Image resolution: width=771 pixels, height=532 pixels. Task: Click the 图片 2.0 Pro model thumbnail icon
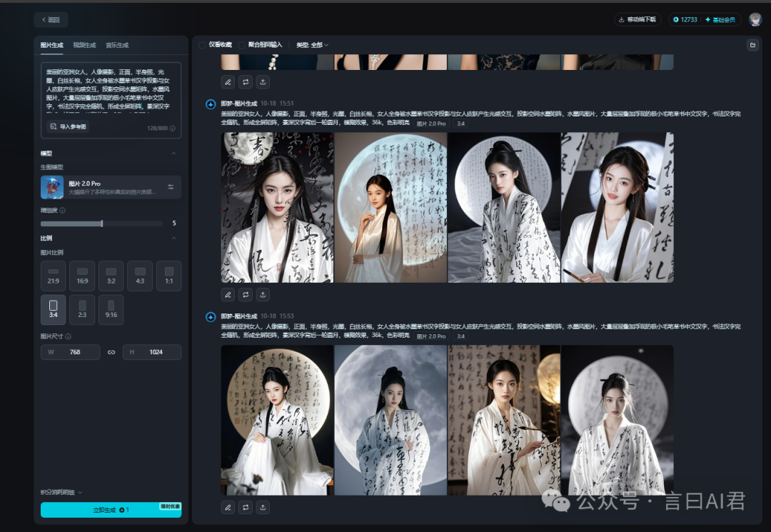[52, 187]
